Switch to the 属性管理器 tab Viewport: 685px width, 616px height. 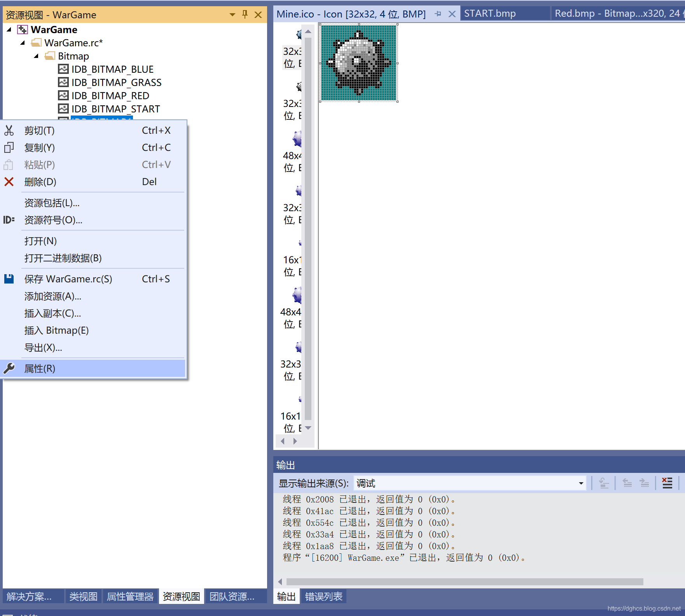tap(130, 596)
